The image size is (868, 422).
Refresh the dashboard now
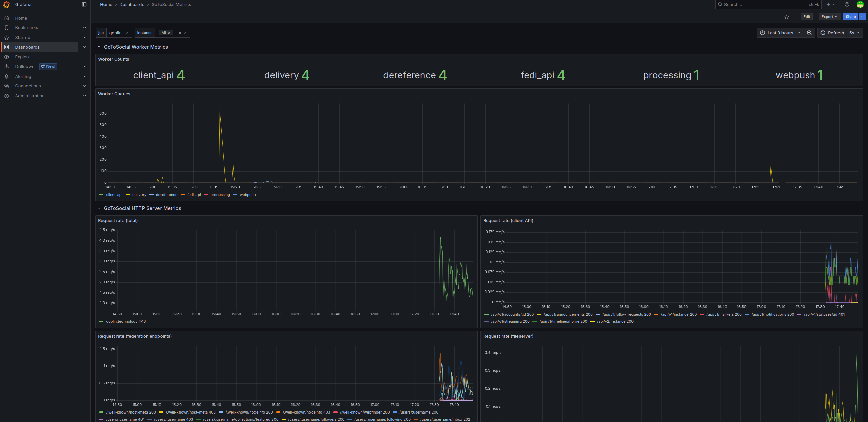[x=832, y=33]
